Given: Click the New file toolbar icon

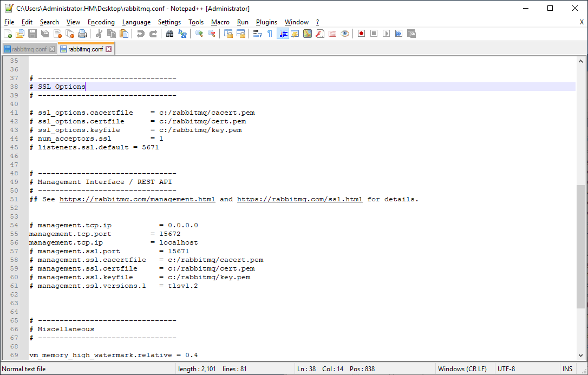Looking at the screenshot, I should (x=8, y=34).
